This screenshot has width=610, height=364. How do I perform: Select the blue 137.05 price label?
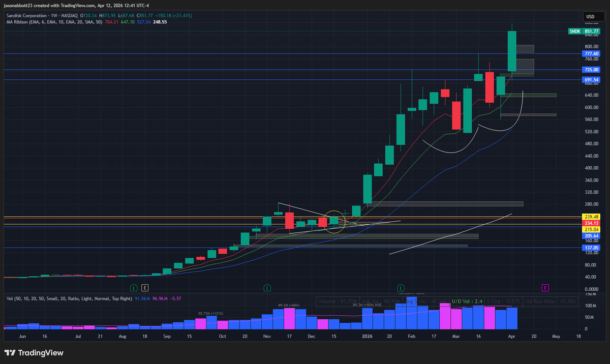click(x=591, y=248)
